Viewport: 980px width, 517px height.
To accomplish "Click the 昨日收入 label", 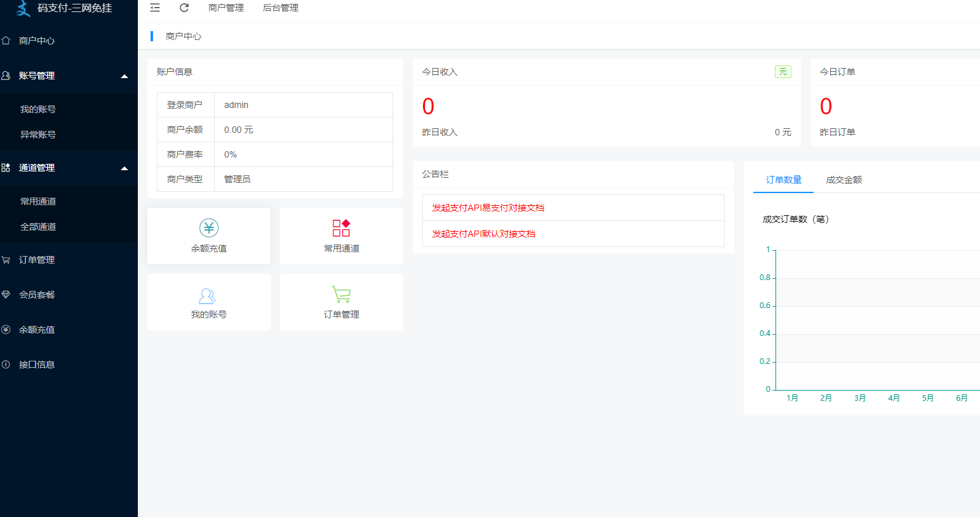I will [x=440, y=132].
